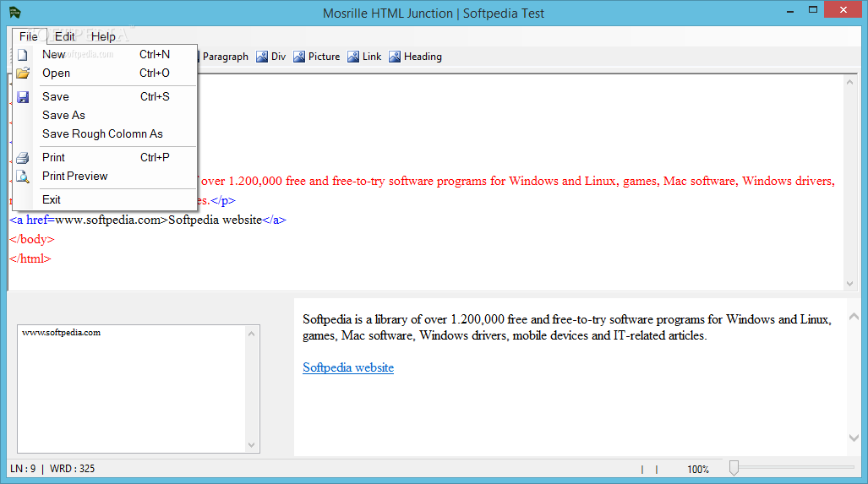Insert a Link using its toolbar label
The image size is (868, 484).
coord(372,57)
